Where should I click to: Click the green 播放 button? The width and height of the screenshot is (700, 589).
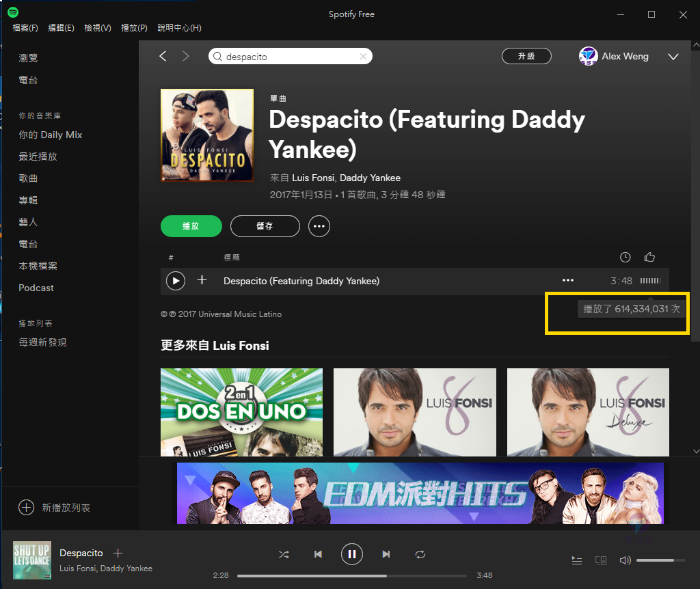(191, 226)
